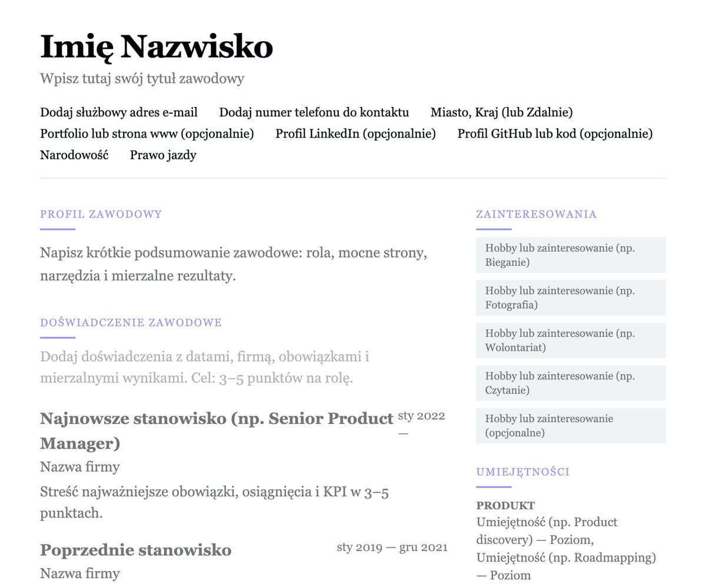This screenshot has width=706, height=588.
Task: Click the Profil LinkedIn contact entry
Action: [355, 134]
